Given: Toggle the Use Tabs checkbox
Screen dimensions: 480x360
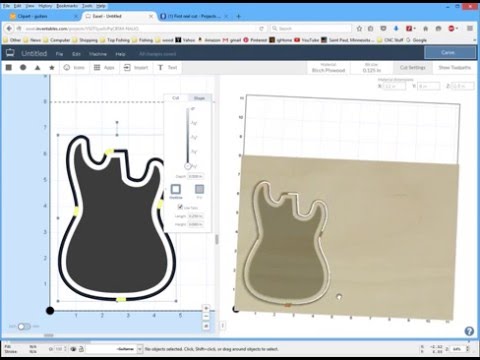Looking at the screenshot, I should tap(180, 207).
